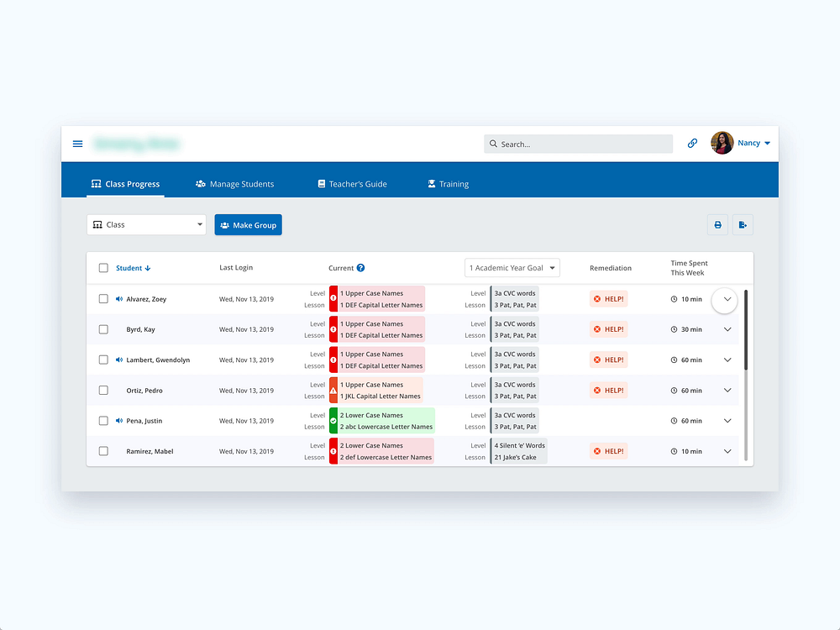Expand the Ramirez, Mabel row chevron
This screenshot has height=630, width=840.
pyautogui.click(x=727, y=451)
